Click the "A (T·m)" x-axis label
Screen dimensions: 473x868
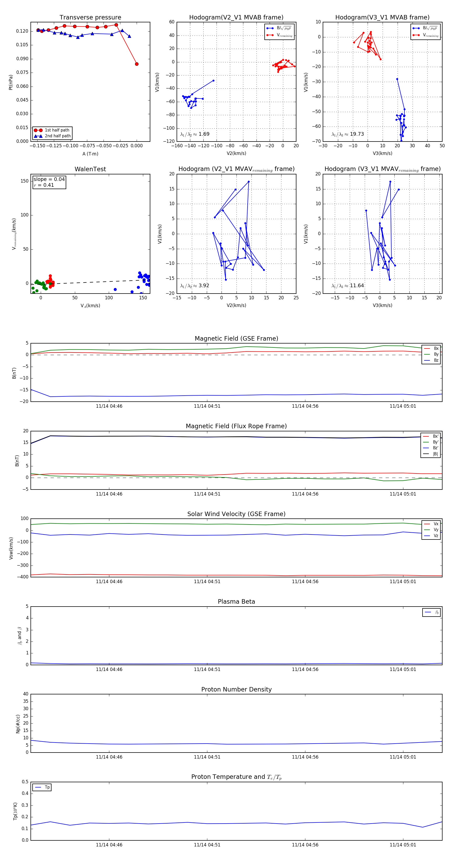pos(90,154)
